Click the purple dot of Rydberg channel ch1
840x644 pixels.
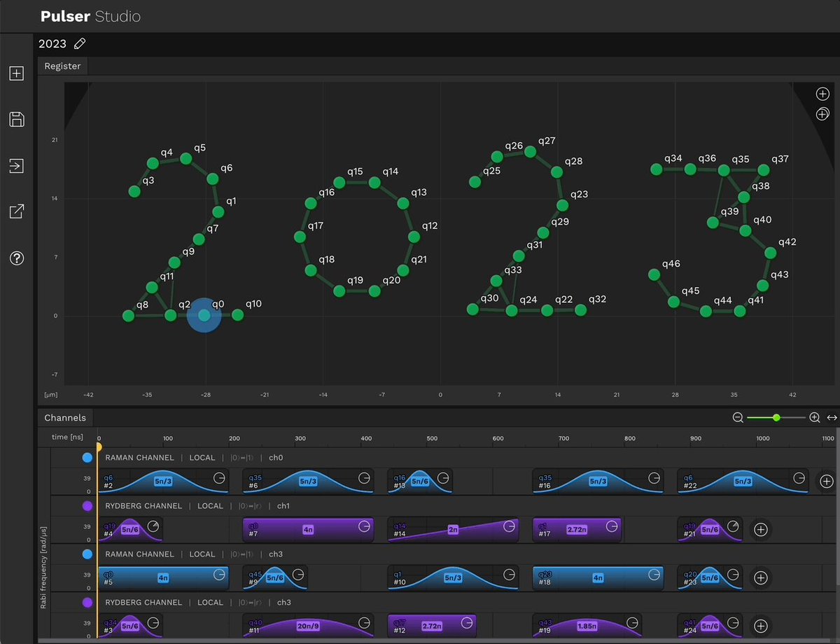coord(87,505)
